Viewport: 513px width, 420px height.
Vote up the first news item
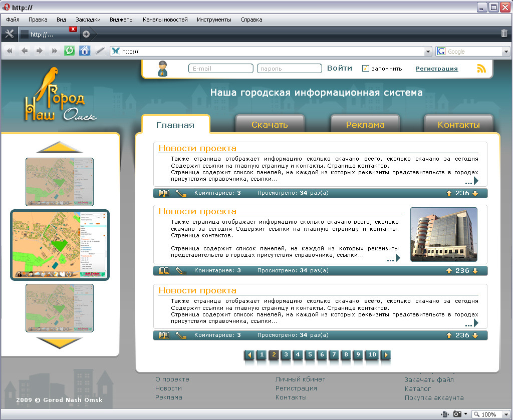pyautogui.click(x=449, y=193)
